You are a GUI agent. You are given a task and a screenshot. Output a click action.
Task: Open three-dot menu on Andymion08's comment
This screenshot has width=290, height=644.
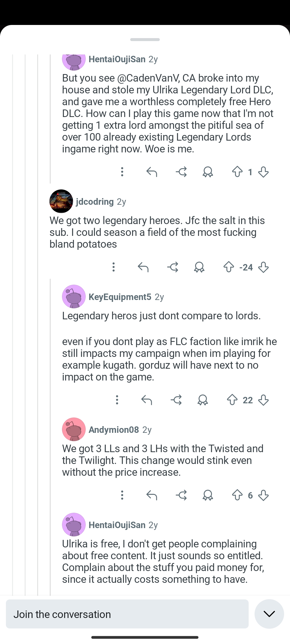click(122, 495)
